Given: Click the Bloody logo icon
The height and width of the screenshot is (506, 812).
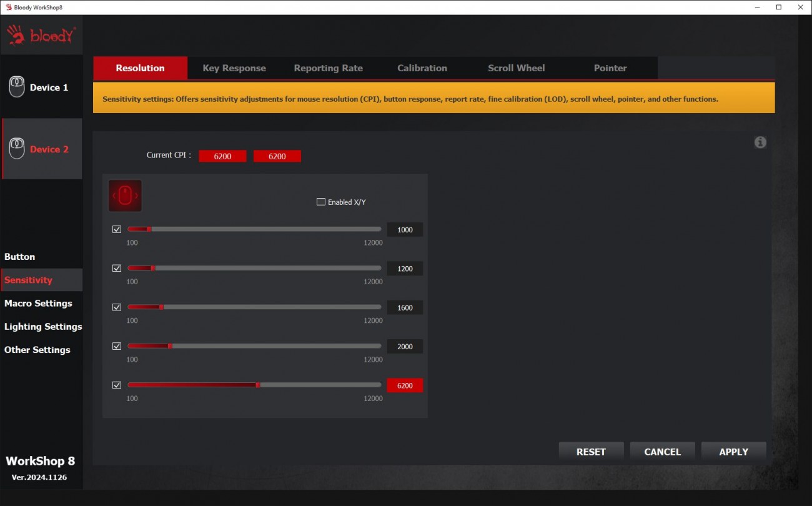Looking at the screenshot, I should point(42,36).
